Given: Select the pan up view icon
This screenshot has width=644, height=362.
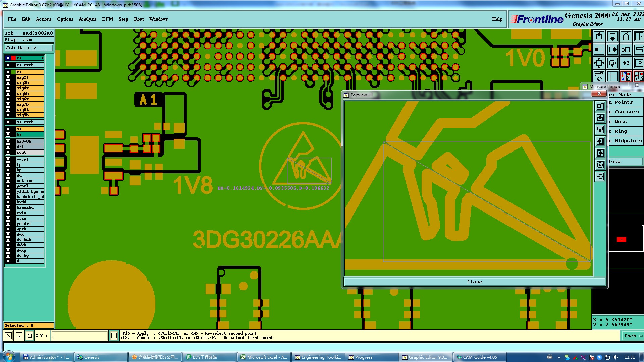Looking at the screenshot, I should point(599,36).
